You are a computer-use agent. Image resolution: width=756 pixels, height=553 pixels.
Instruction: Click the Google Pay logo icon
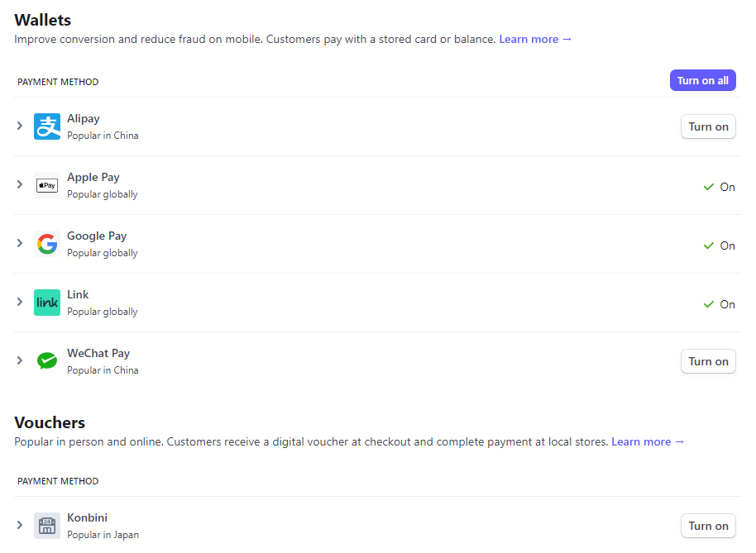click(x=47, y=244)
